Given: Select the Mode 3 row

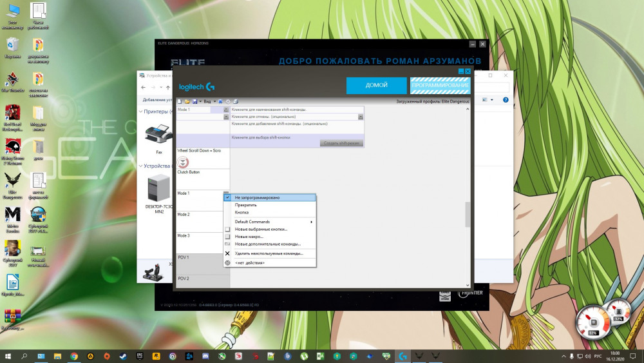Looking at the screenshot, I should pyautogui.click(x=203, y=243).
